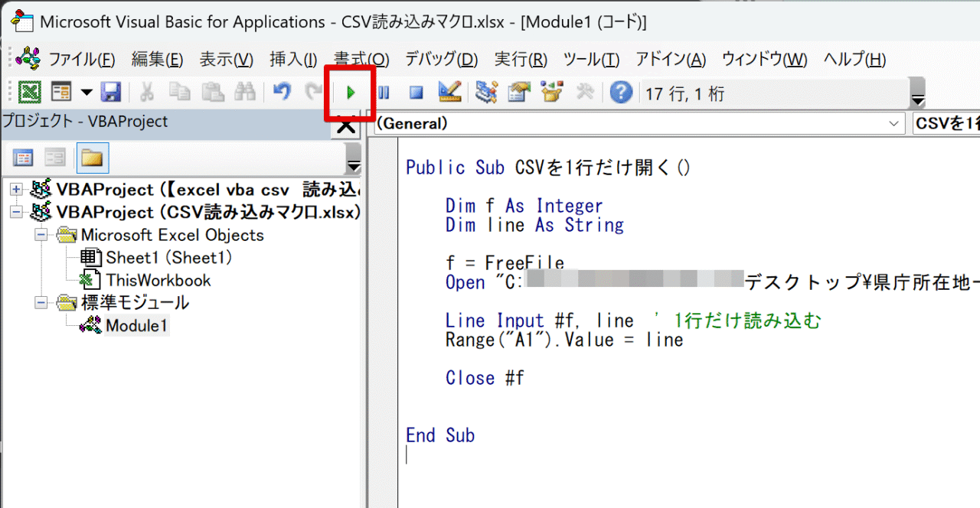The height and width of the screenshot is (508, 980).
Task: Toggle Design Mode from the toolbar
Action: coord(449,92)
